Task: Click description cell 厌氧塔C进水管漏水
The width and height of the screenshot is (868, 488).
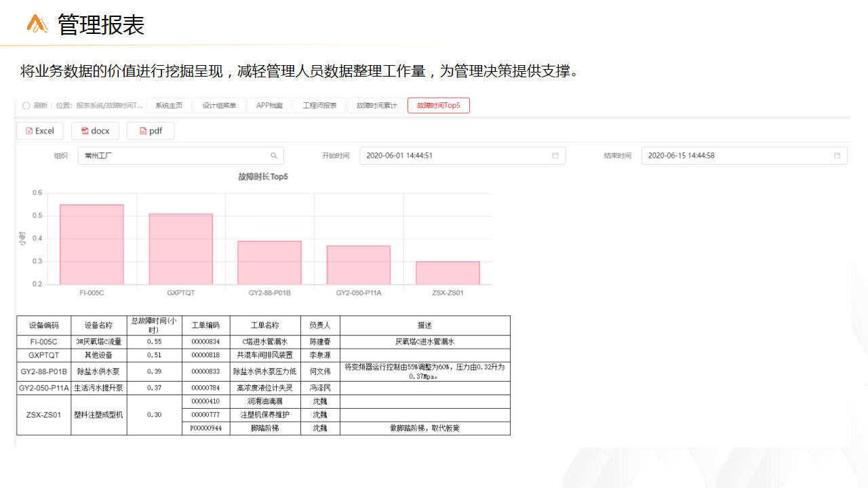Action: click(425, 342)
